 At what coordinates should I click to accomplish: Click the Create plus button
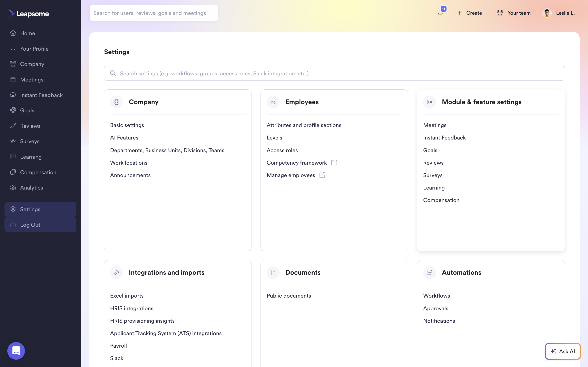tap(469, 13)
